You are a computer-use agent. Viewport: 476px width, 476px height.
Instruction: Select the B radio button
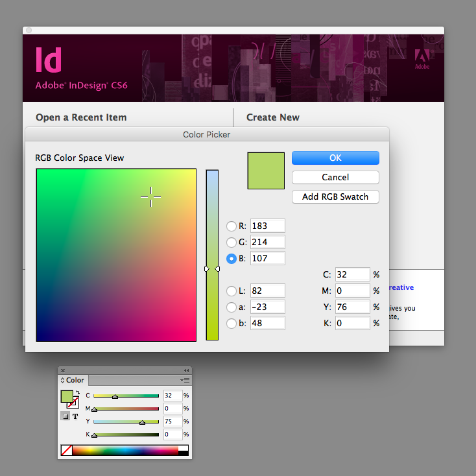pyautogui.click(x=232, y=259)
